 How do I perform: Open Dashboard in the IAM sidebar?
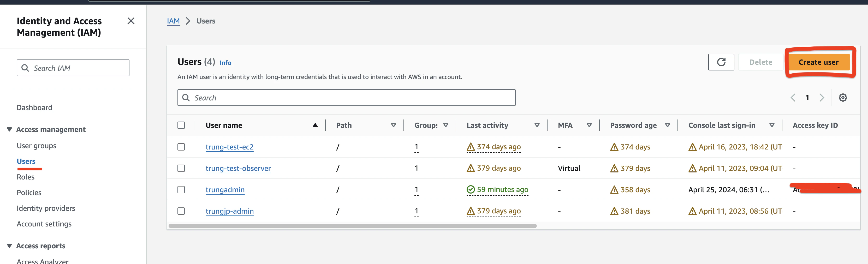[34, 107]
